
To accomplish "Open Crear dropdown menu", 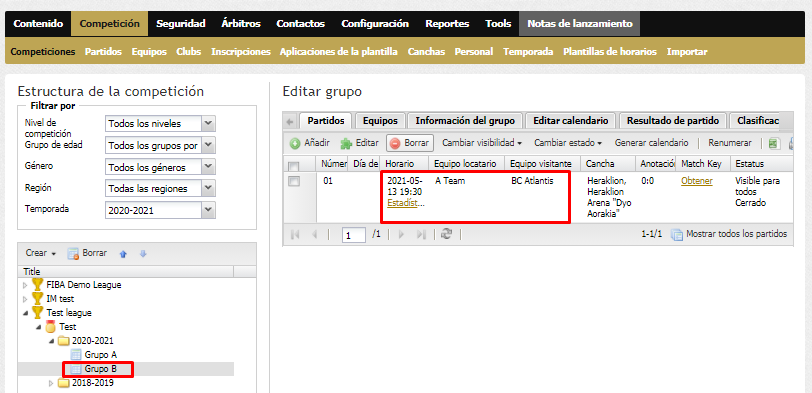I will tap(40, 253).
